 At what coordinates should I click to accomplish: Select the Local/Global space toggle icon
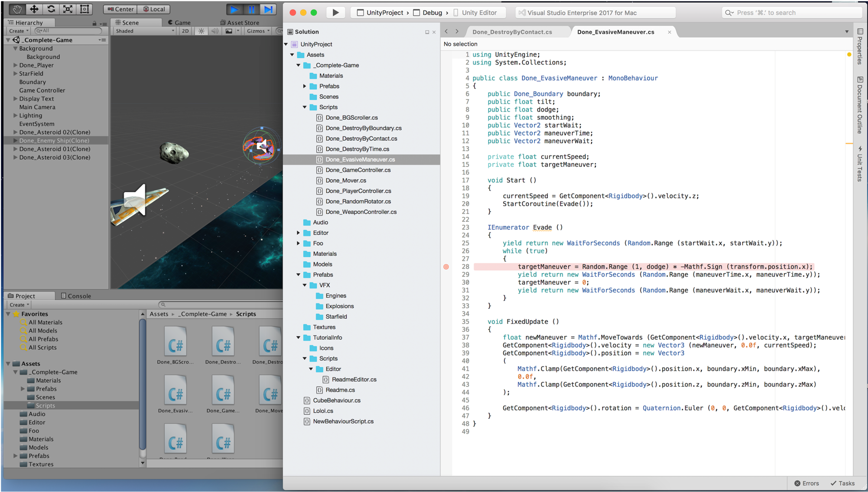pyautogui.click(x=153, y=9)
